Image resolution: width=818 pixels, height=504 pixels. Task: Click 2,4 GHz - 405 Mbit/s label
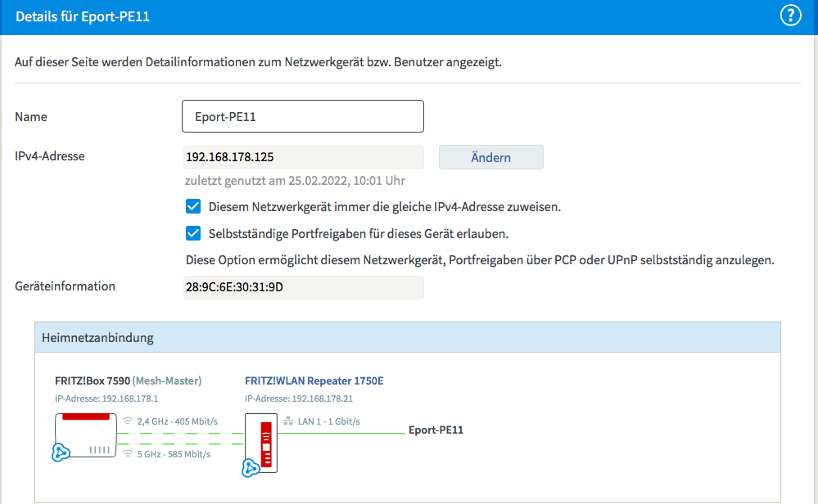click(x=178, y=421)
